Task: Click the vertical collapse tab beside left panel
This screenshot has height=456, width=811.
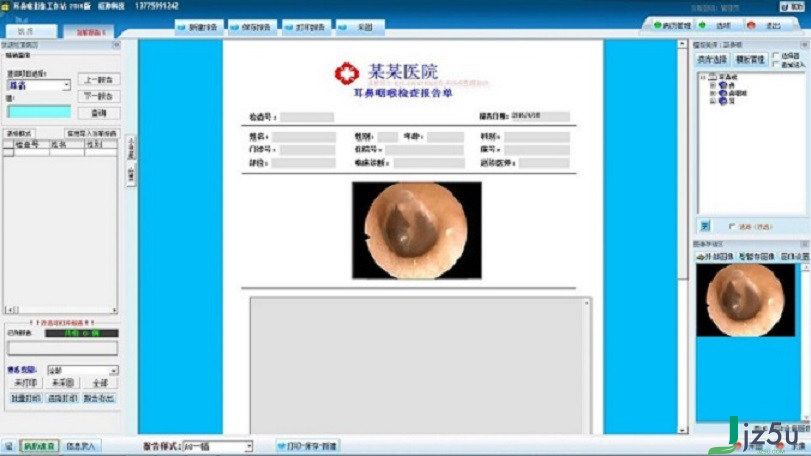Action: point(131,148)
